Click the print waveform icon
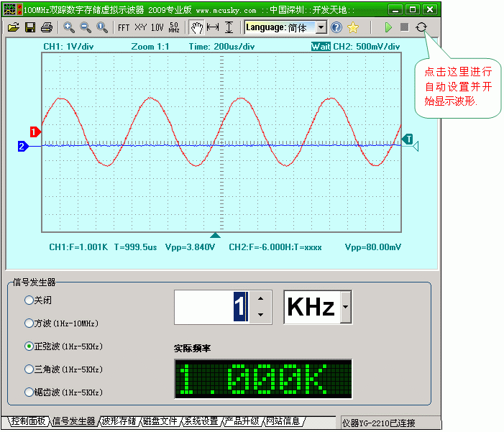The height and width of the screenshot is (432, 504). click(47, 27)
